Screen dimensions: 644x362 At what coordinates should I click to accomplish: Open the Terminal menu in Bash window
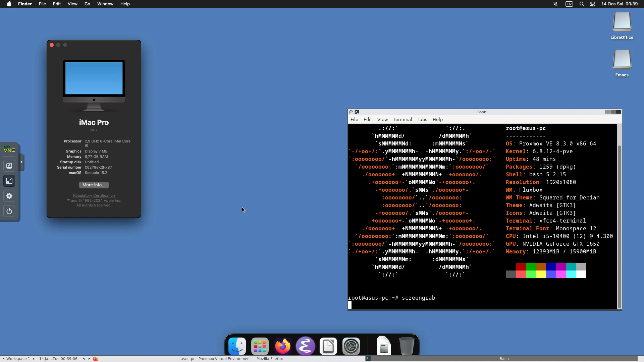pyautogui.click(x=402, y=119)
